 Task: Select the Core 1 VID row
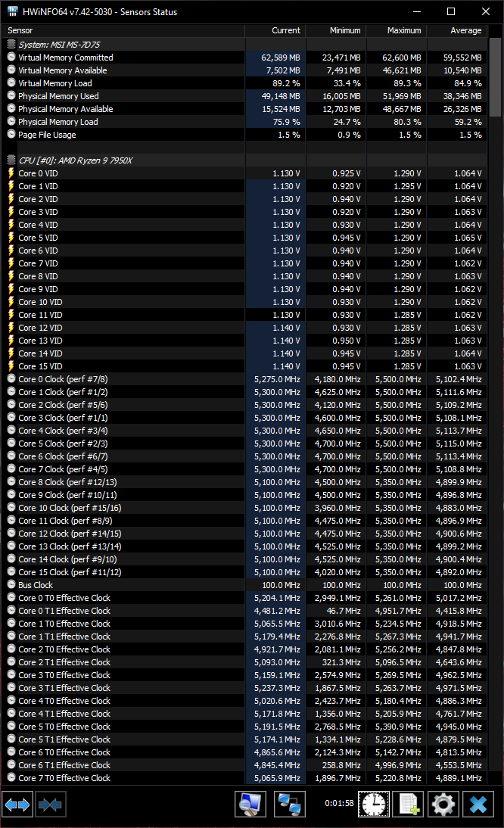click(x=244, y=186)
